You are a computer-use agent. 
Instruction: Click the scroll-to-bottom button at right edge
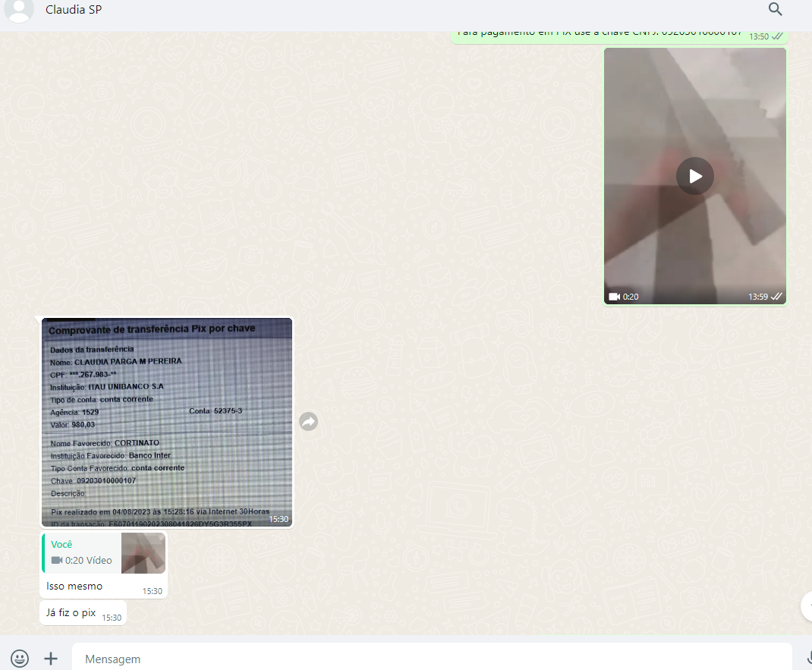(x=807, y=606)
